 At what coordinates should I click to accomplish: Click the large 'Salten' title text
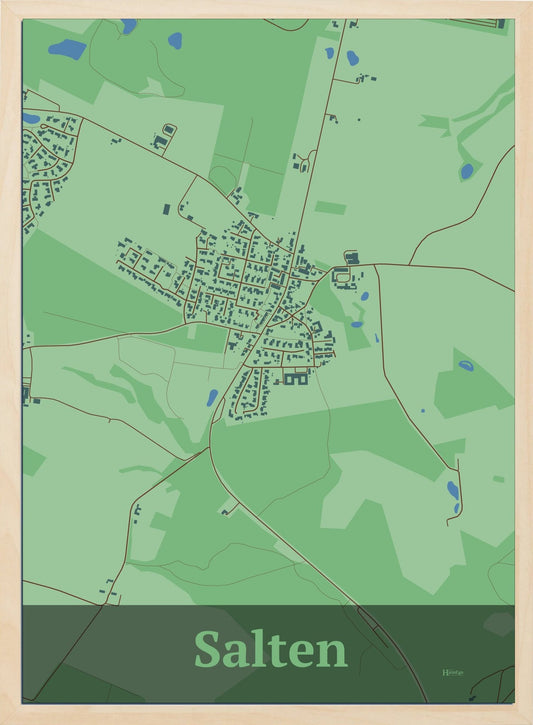coord(270,649)
